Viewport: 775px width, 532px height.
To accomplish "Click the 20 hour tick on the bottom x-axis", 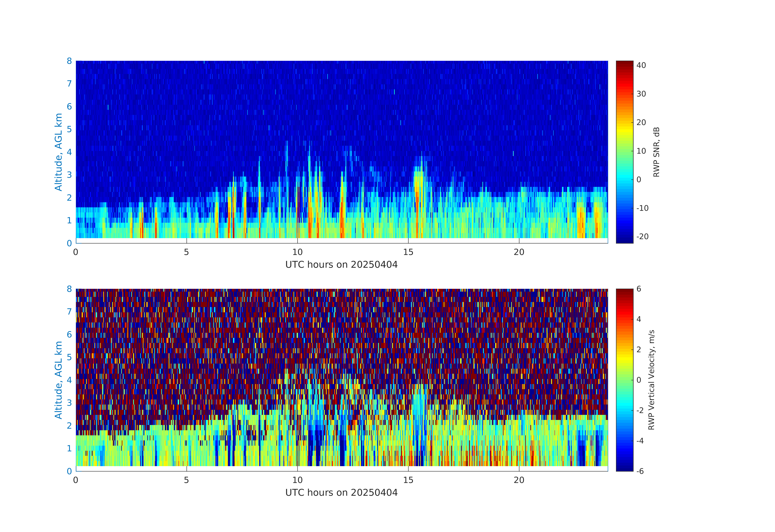I will (x=519, y=480).
